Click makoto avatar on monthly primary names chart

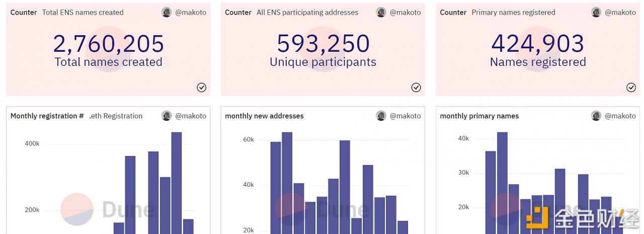coord(596,116)
